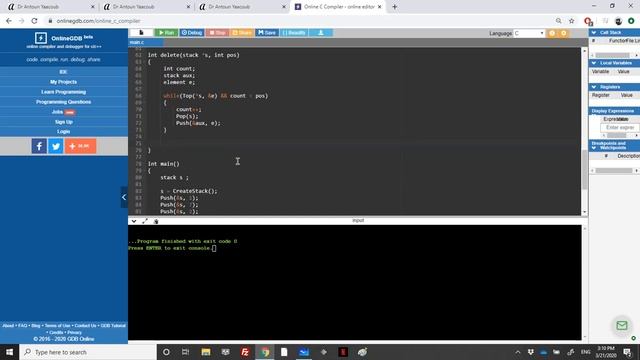Reload the page with the refresh icon
Screen dimensions: 640x360
click(34, 21)
